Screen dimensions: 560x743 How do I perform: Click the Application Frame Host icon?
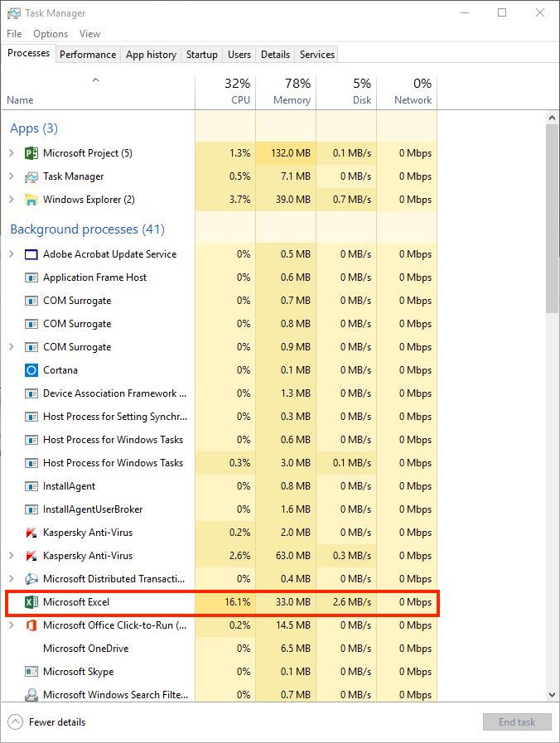tap(31, 277)
